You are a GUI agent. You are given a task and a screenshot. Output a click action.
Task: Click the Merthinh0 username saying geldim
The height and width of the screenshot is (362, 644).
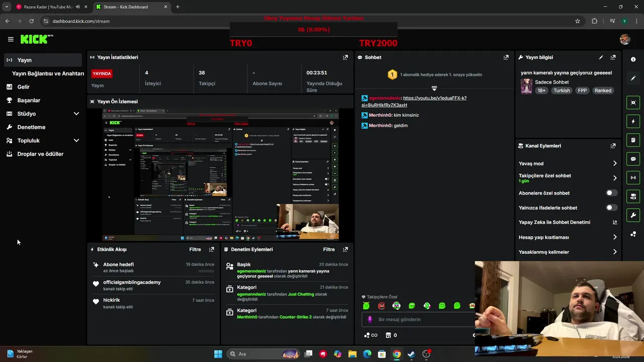pyautogui.click(x=380, y=126)
